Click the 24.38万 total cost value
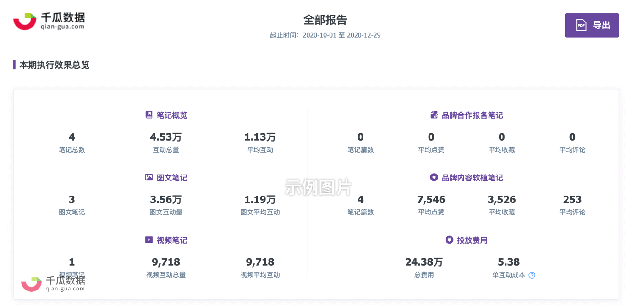 (x=424, y=262)
